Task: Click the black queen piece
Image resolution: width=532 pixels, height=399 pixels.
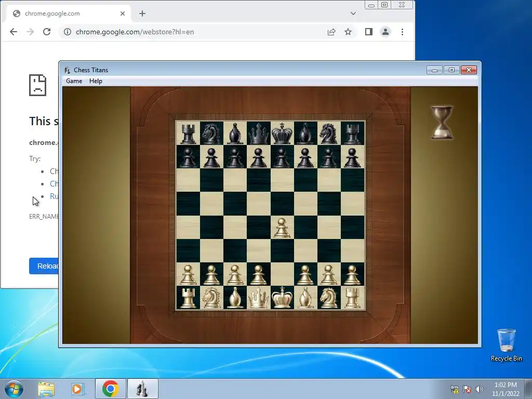Action: 259,134
